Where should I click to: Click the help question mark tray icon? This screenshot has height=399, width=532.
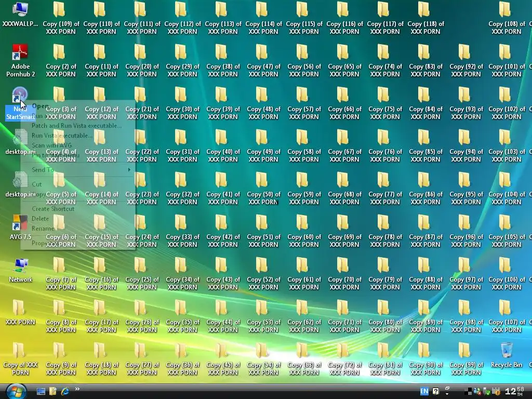point(436,391)
